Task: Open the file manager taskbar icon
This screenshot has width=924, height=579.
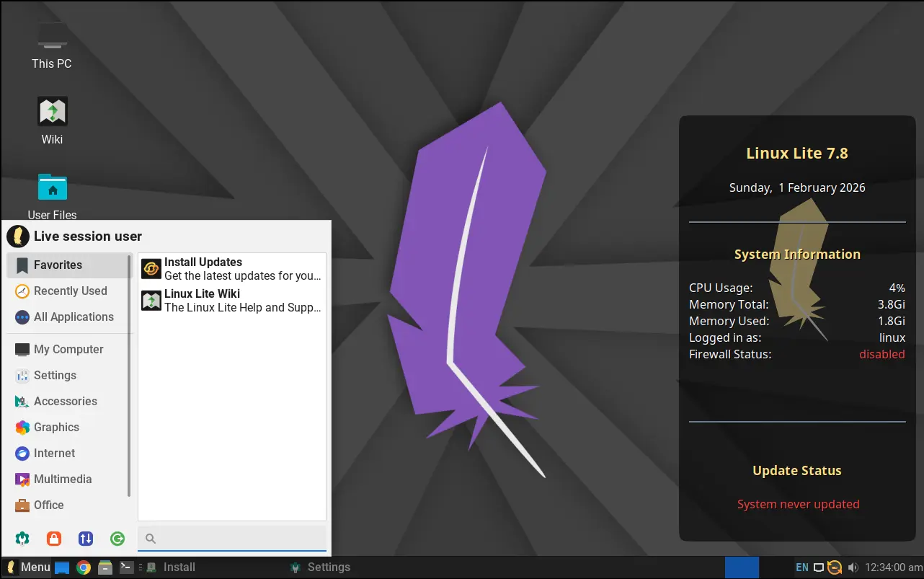Action: (x=105, y=567)
